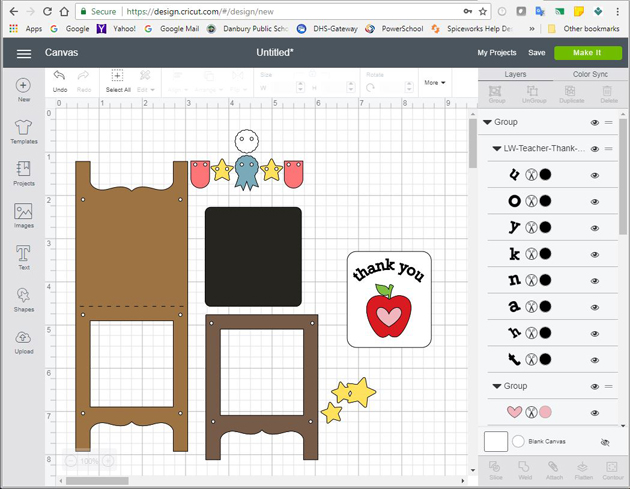Switch to the Color Sync tab
The width and height of the screenshot is (630, 489).
(x=589, y=74)
